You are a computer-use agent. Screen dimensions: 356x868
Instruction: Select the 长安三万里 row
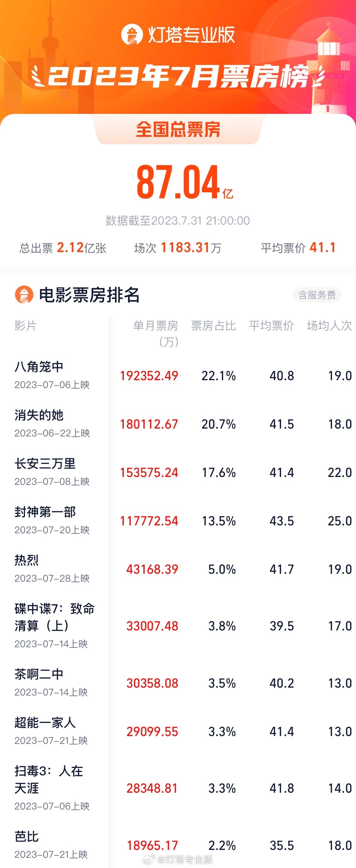point(178,472)
